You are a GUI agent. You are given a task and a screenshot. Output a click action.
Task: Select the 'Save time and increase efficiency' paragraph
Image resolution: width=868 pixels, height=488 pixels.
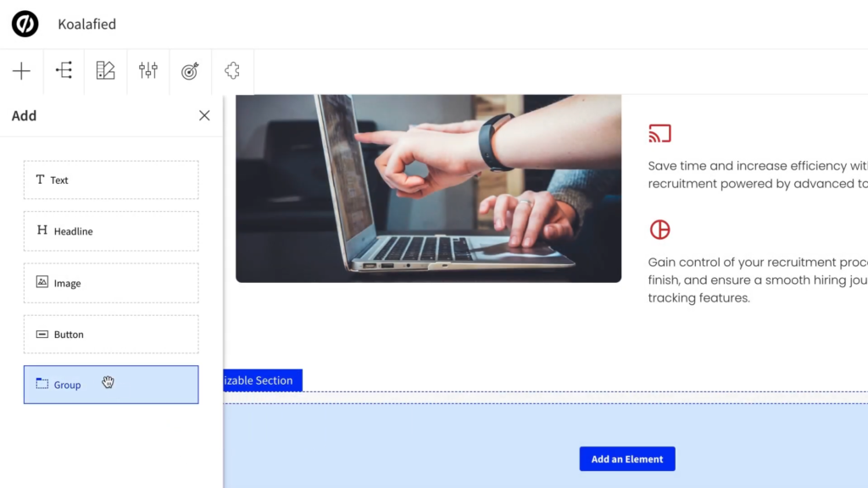[758, 175]
